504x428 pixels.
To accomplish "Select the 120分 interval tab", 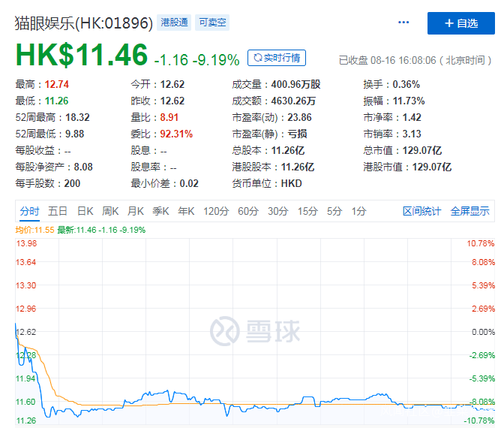I will coord(216,212).
